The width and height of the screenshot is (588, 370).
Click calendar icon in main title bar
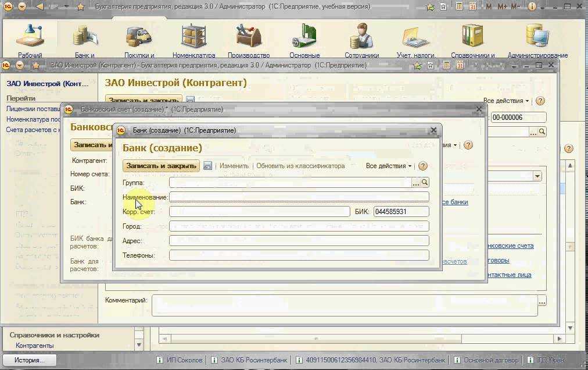[x=472, y=6]
